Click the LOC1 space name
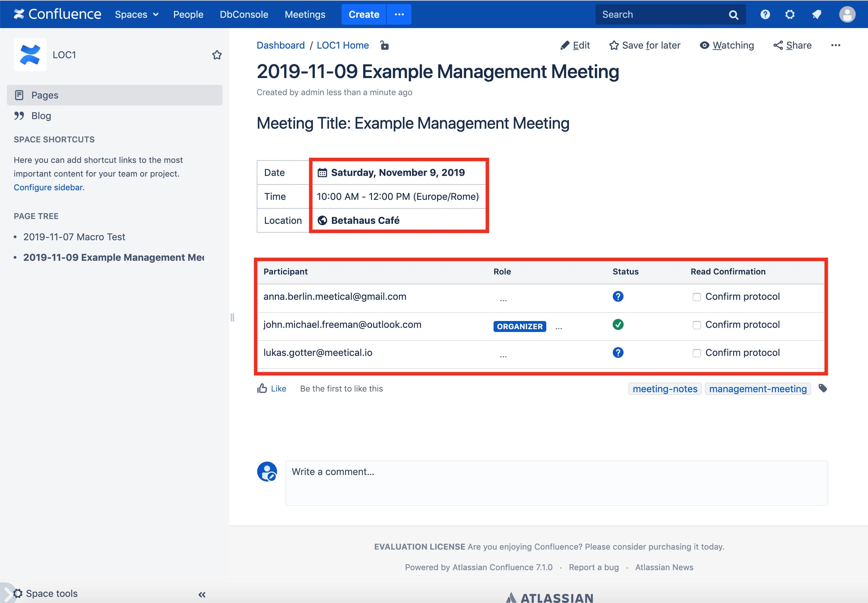The width and height of the screenshot is (868, 603). tap(64, 55)
